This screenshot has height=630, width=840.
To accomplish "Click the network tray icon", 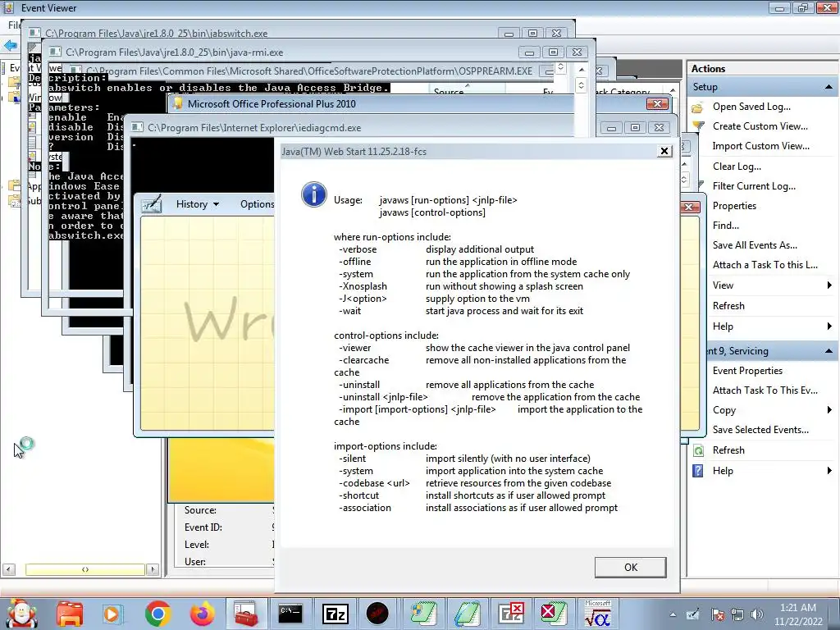I will pyautogui.click(x=737, y=614).
